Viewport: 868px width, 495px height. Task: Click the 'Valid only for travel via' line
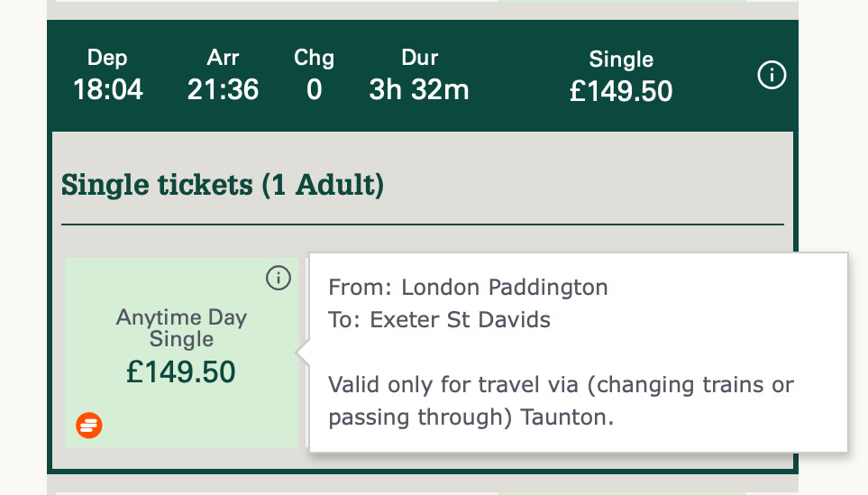click(x=561, y=386)
